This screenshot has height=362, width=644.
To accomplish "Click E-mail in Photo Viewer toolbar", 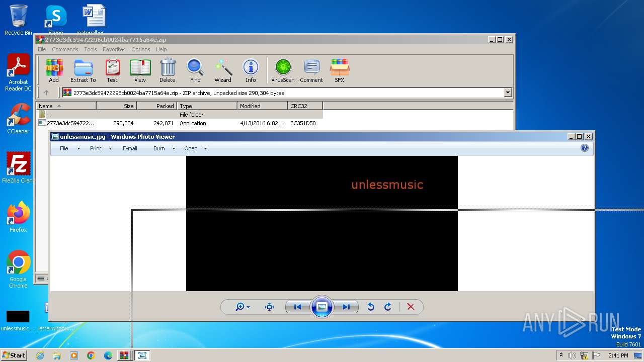I will point(130,148).
